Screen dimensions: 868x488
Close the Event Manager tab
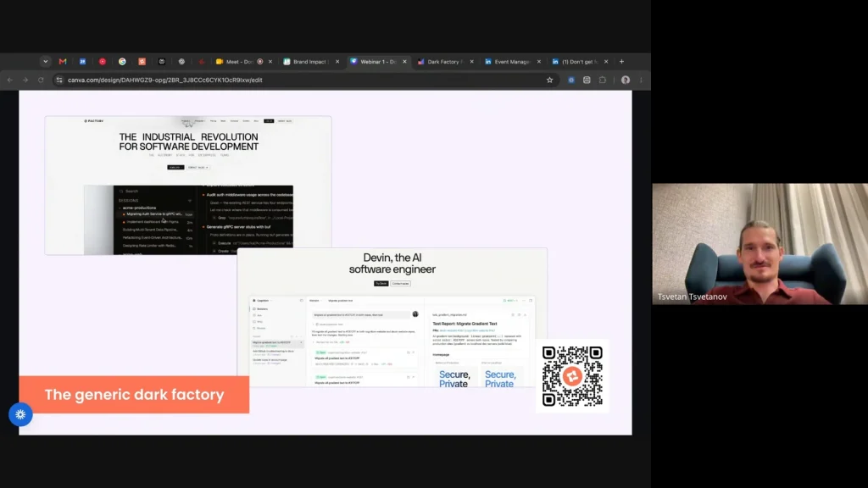point(538,61)
